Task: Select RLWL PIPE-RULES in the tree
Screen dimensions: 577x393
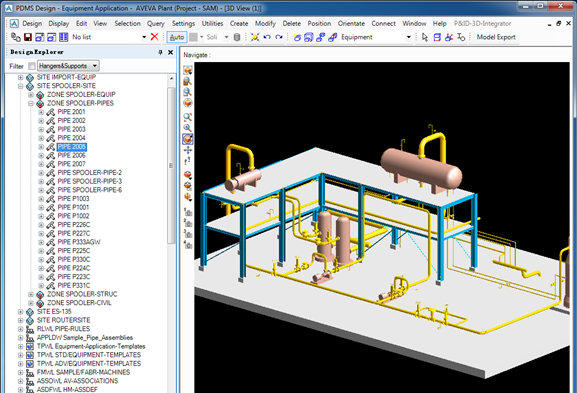Action: pyautogui.click(x=63, y=329)
